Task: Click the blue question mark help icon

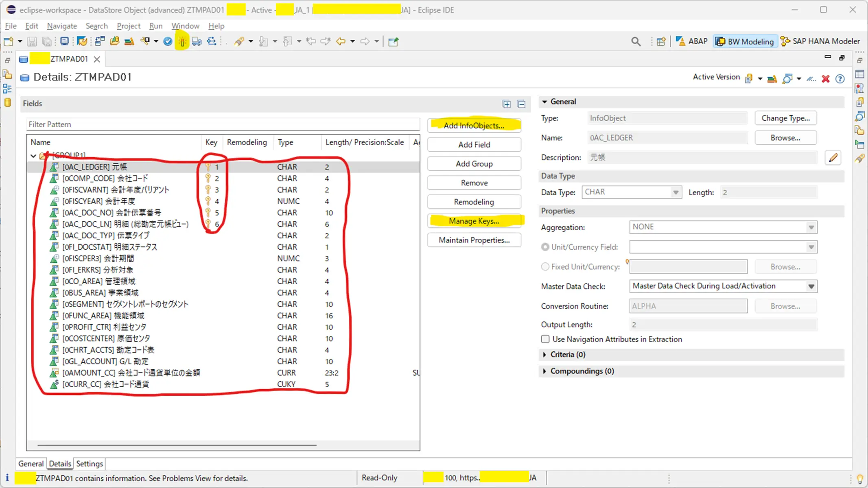Action: click(x=840, y=79)
